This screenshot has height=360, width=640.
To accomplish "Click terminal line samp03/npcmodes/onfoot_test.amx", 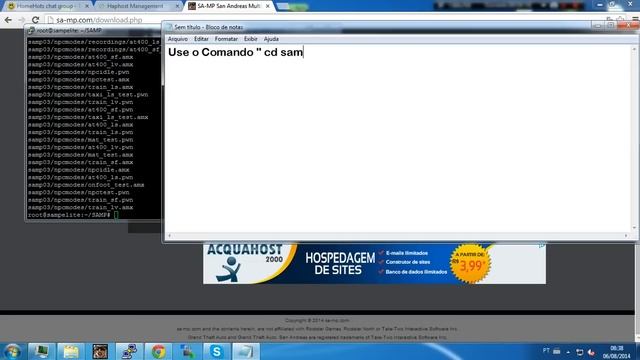I will [x=86, y=185].
